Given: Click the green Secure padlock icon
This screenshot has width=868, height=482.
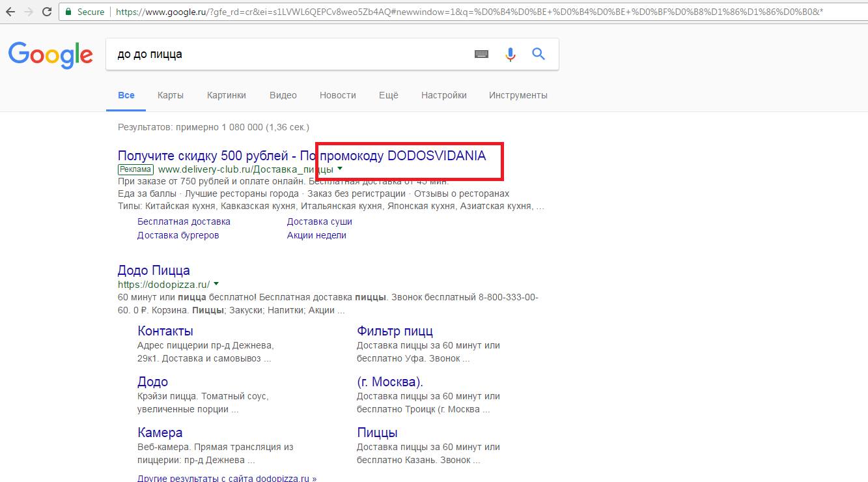Looking at the screenshot, I should click(x=68, y=12).
